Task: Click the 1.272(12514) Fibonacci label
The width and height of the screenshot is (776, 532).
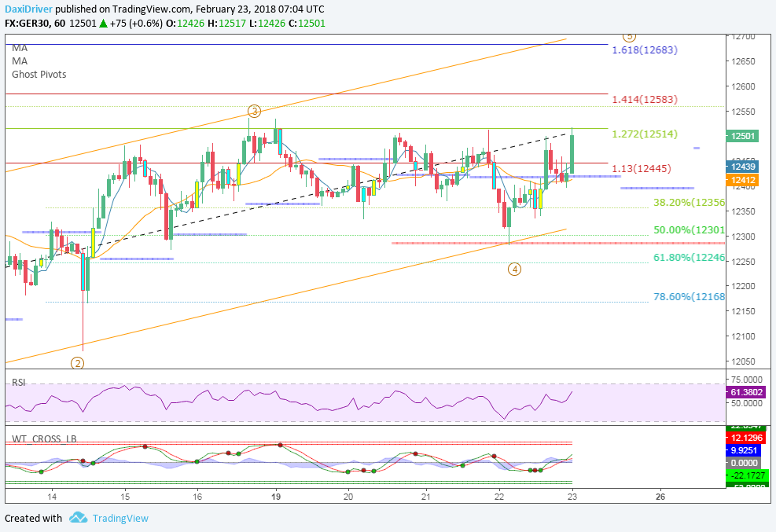Action: click(645, 134)
